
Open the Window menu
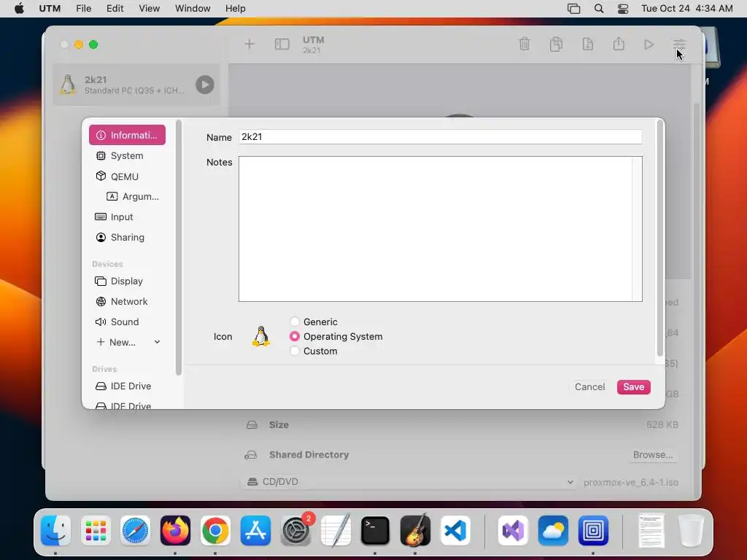[x=193, y=9]
